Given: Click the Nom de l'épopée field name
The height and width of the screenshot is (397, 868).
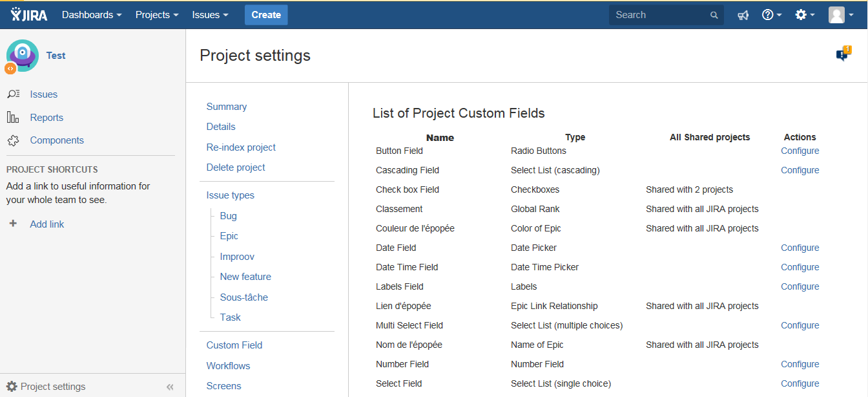Looking at the screenshot, I should pos(409,345).
